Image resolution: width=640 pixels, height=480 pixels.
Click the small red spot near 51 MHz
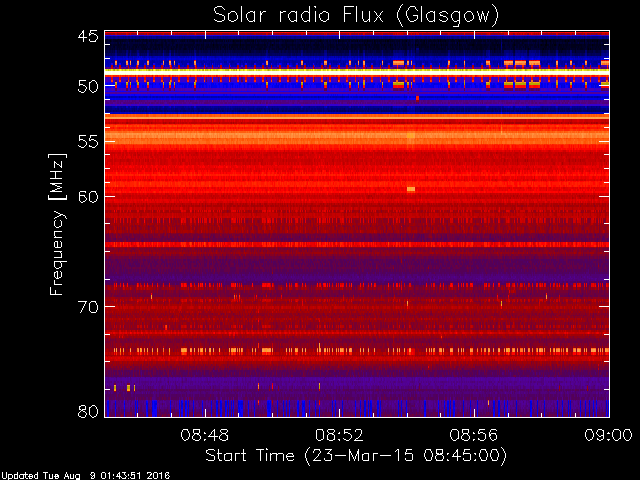[417, 98]
